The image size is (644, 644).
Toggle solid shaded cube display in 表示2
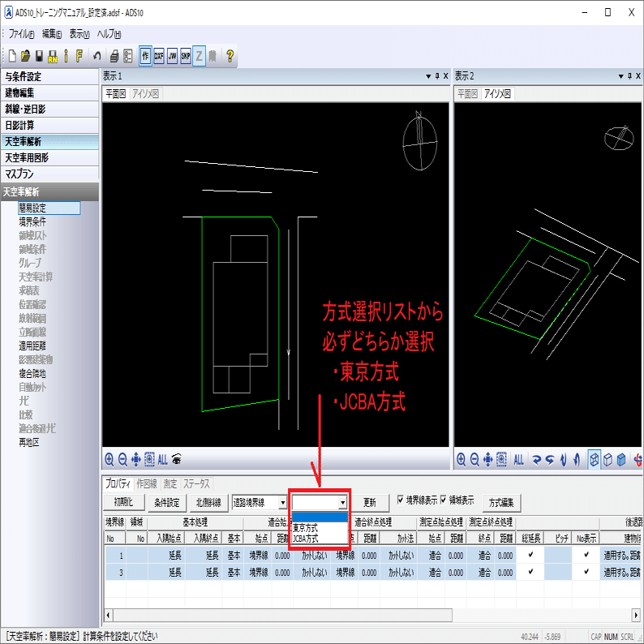(622, 460)
